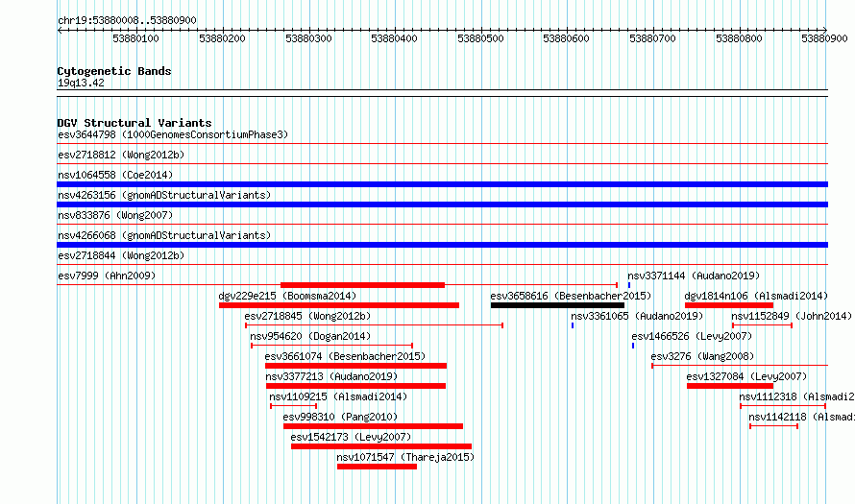Select the nsv1152849 (John2014) label
Image resolution: width=855 pixels, height=504 pixels.
792,316
